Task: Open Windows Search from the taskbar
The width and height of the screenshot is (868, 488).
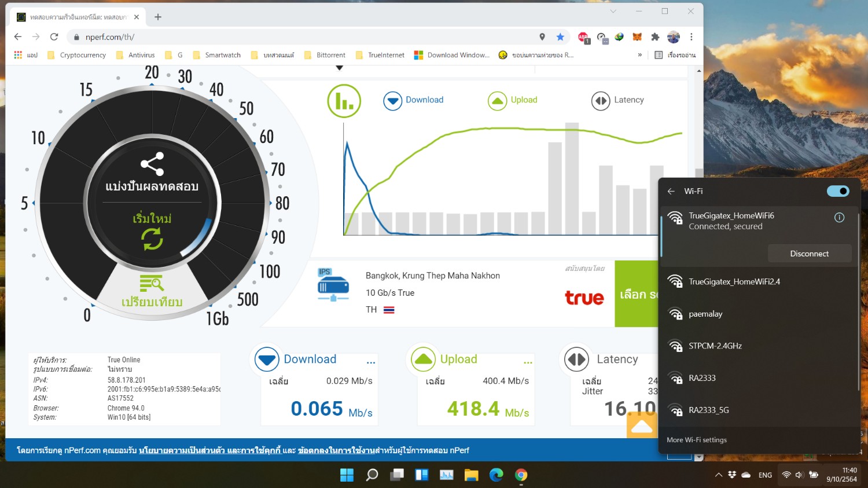Action: click(x=372, y=475)
